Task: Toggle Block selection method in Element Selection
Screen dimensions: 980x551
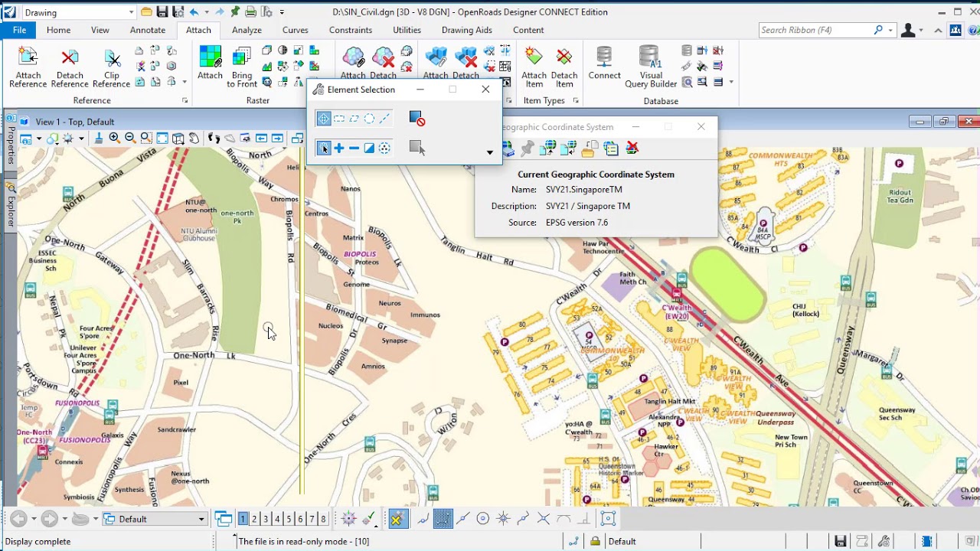Action: [x=339, y=119]
